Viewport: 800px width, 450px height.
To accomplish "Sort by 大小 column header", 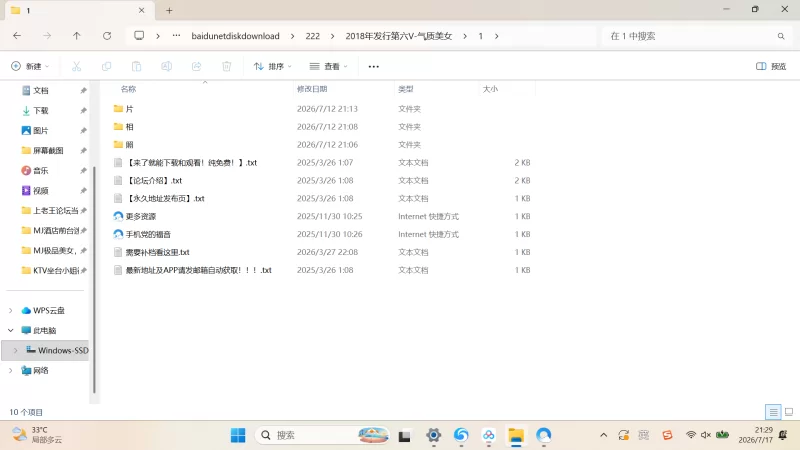I will (490, 89).
